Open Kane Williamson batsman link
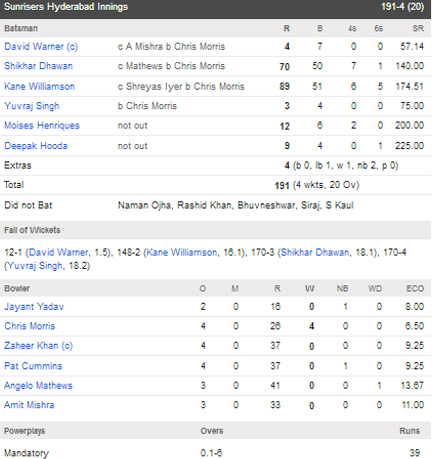Screen dimensions: 433x459 [39, 87]
